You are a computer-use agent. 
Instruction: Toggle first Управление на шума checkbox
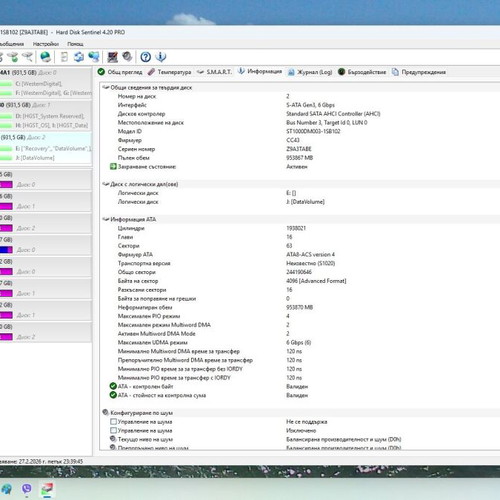pos(113,422)
